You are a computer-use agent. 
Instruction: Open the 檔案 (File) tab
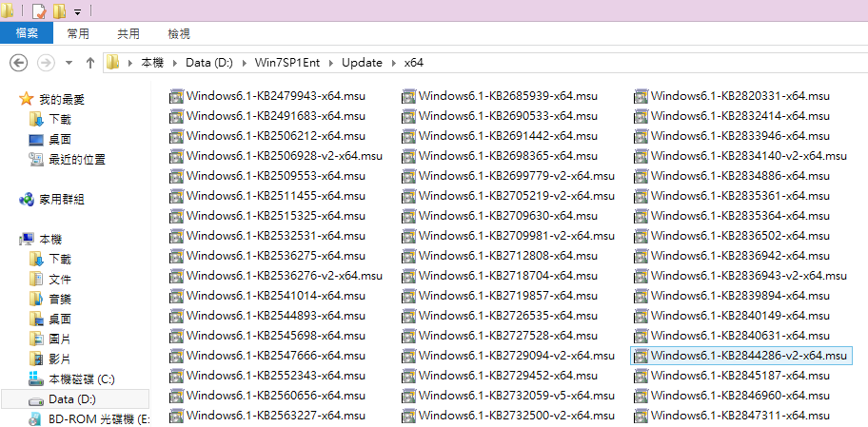[27, 33]
